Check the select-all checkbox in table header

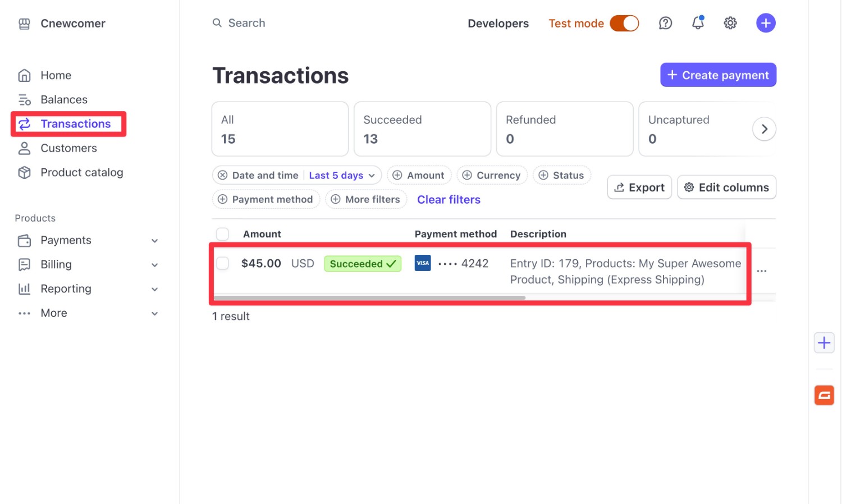click(222, 233)
